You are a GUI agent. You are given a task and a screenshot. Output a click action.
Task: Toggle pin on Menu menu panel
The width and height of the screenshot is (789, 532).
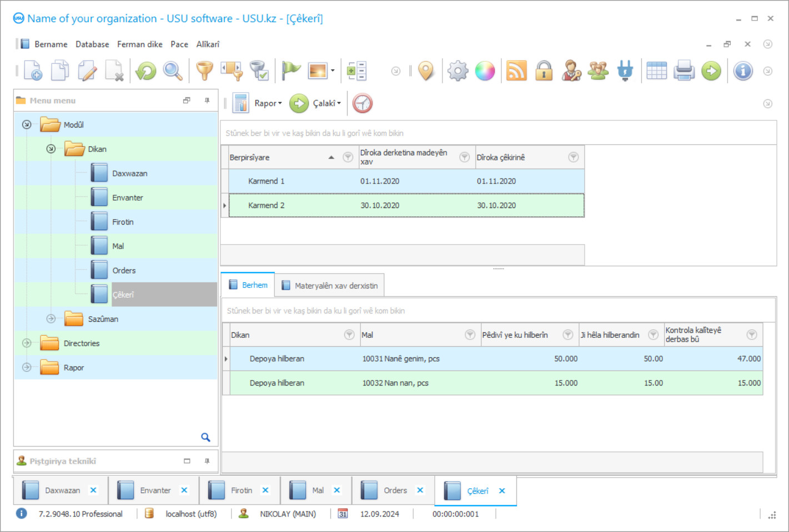(x=207, y=100)
